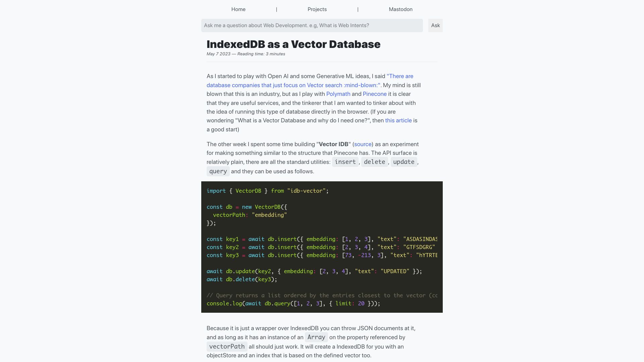Click the bold "Vector IDB" text

[333, 144]
